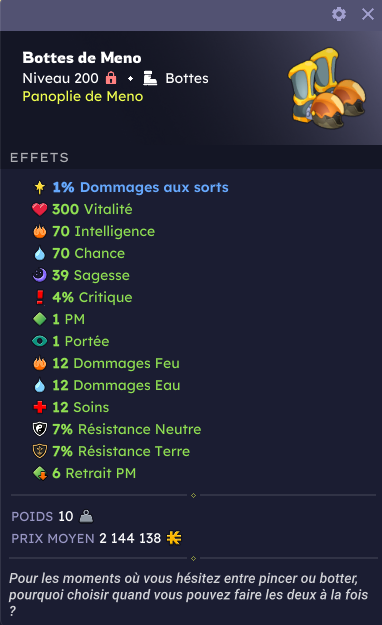Click the red exclamation Critique icon

(39, 297)
